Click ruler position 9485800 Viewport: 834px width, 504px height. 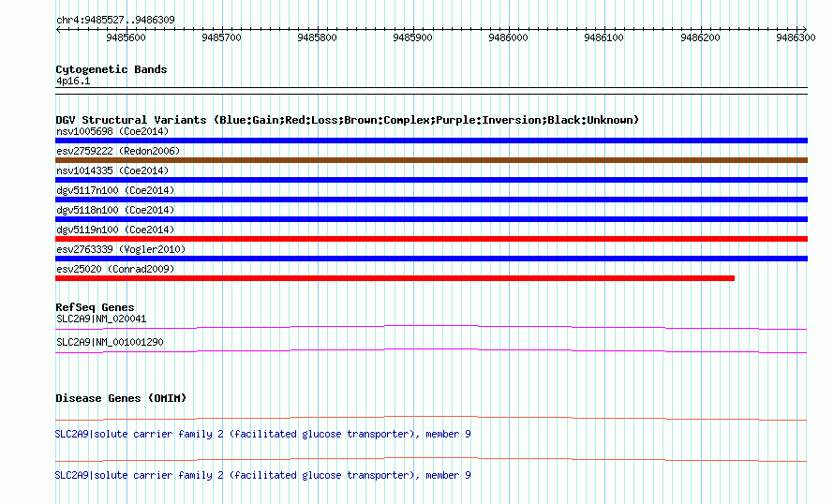click(x=318, y=37)
